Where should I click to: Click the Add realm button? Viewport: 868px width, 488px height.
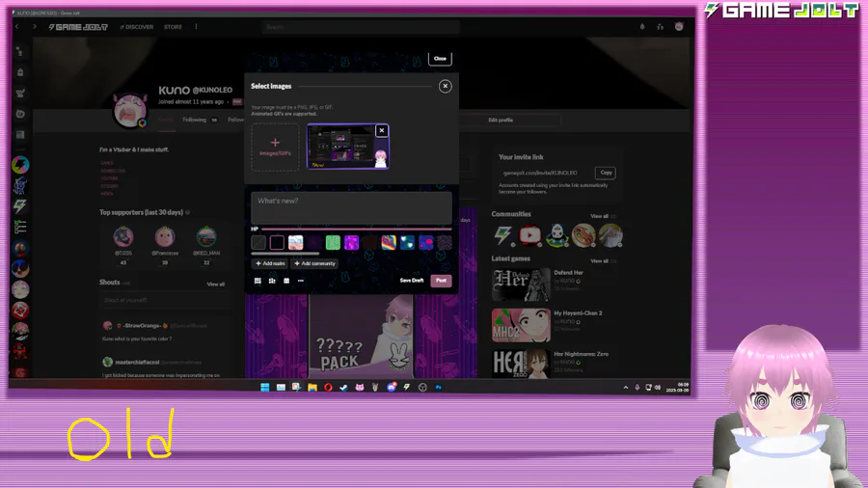pos(270,263)
